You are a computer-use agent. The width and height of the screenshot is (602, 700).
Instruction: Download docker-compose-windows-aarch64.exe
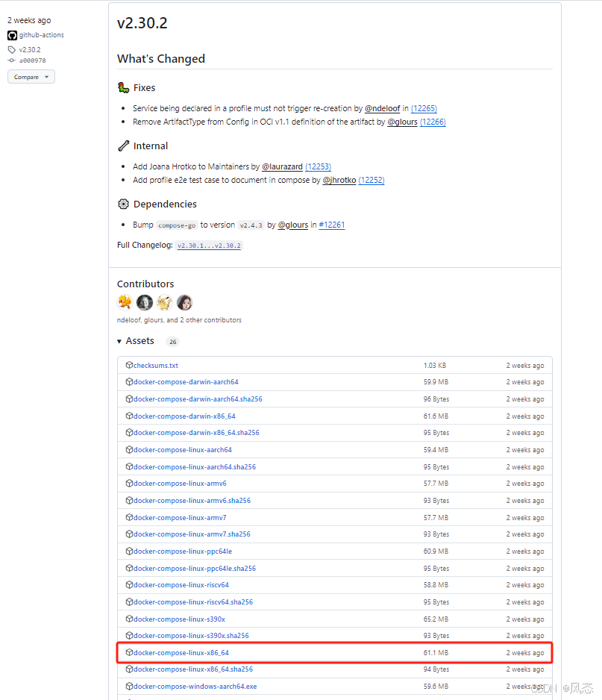point(195,687)
